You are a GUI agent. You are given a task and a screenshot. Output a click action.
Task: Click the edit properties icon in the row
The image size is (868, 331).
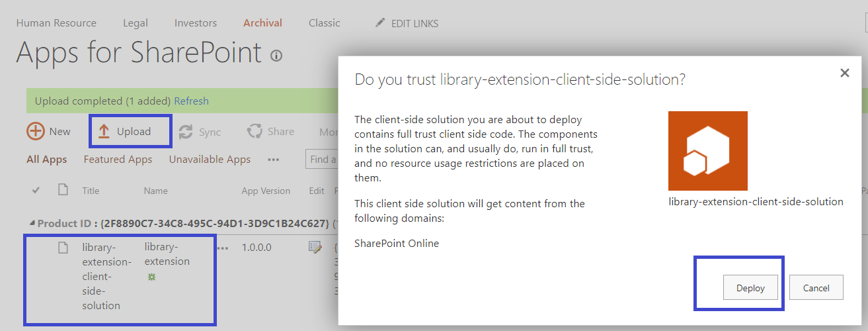pyautogui.click(x=315, y=248)
